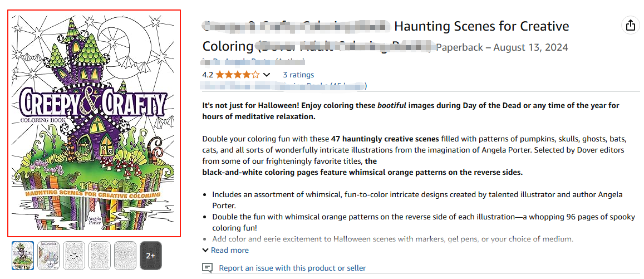The image size is (644, 279).
Task: Click the star rating icons
Action: [237, 75]
